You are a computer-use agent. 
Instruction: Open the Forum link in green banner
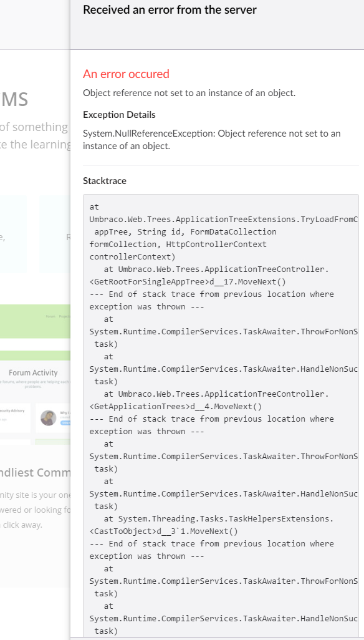(x=50, y=316)
